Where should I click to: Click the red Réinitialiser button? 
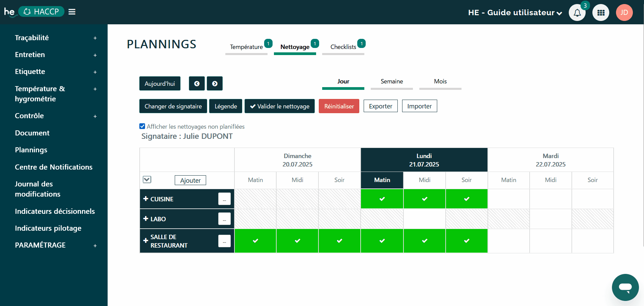pyautogui.click(x=339, y=106)
